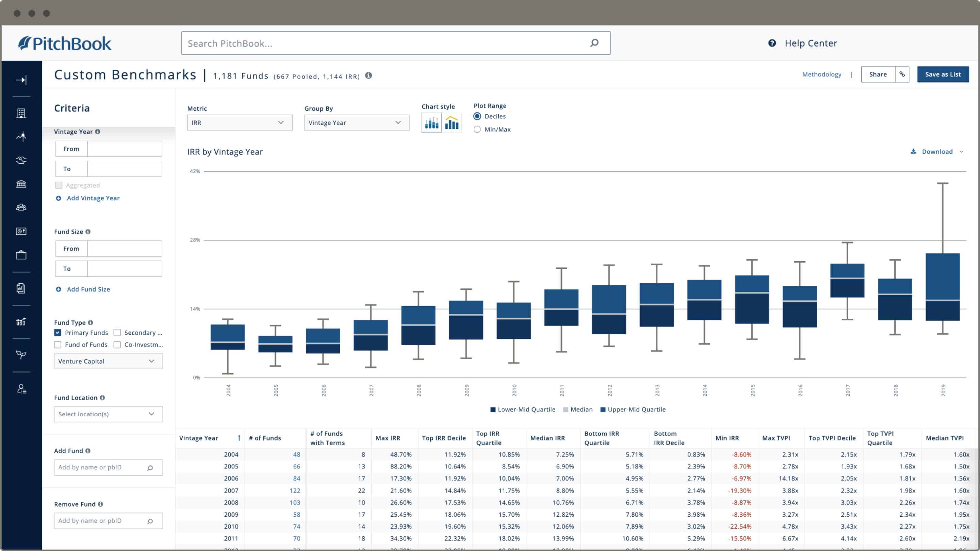The height and width of the screenshot is (551, 980).
Task: Select the Min/Max plot range radio button
Action: click(x=477, y=129)
